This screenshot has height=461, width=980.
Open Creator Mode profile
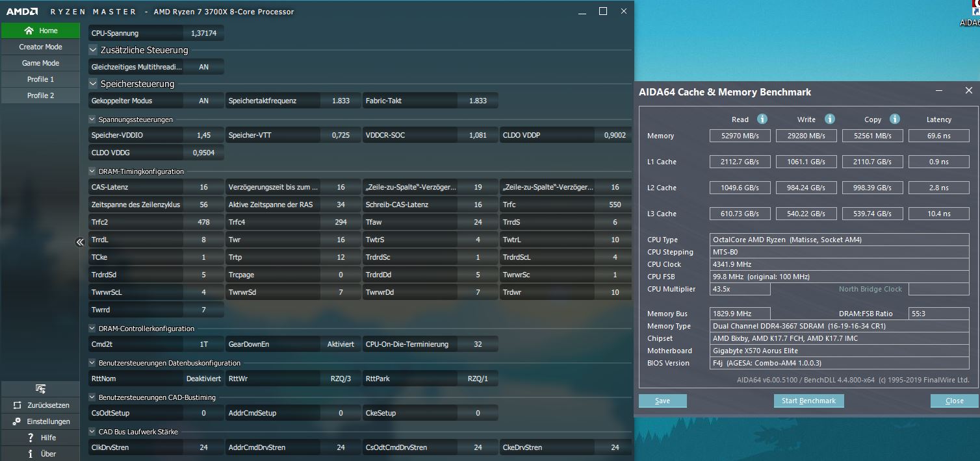click(40, 47)
